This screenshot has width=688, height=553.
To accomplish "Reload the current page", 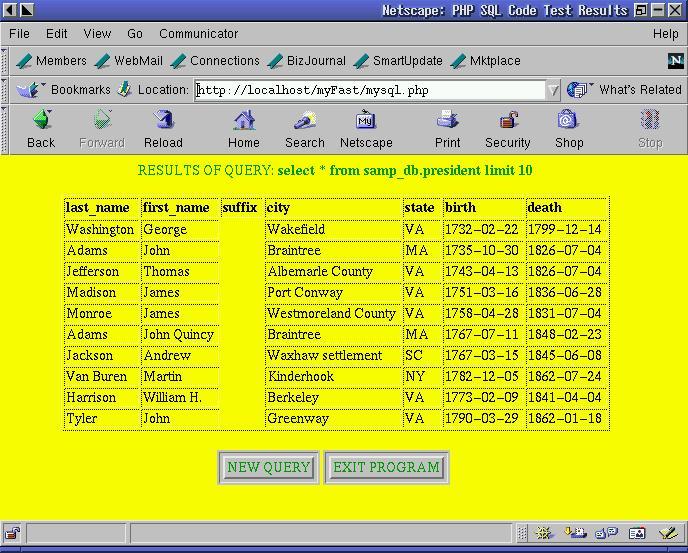I will tap(163, 129).
